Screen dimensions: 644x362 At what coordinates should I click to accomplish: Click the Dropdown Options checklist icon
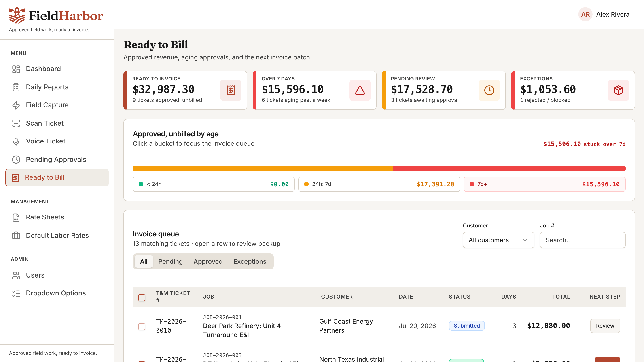16,293
